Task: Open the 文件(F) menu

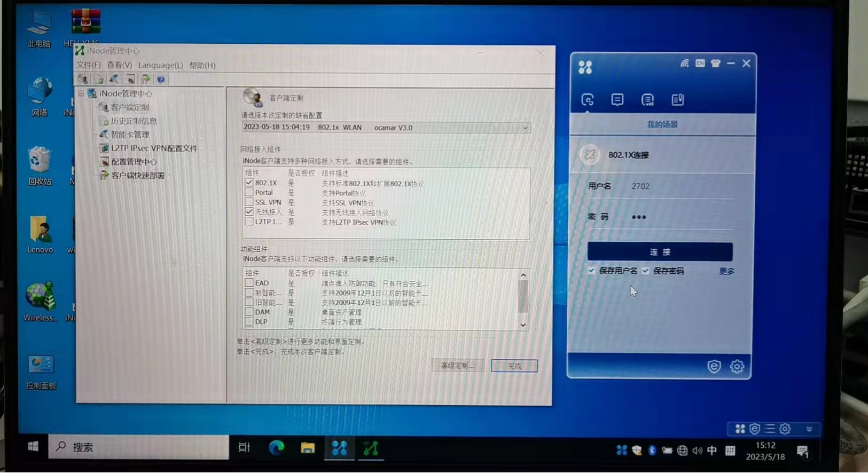Action: 89,65
